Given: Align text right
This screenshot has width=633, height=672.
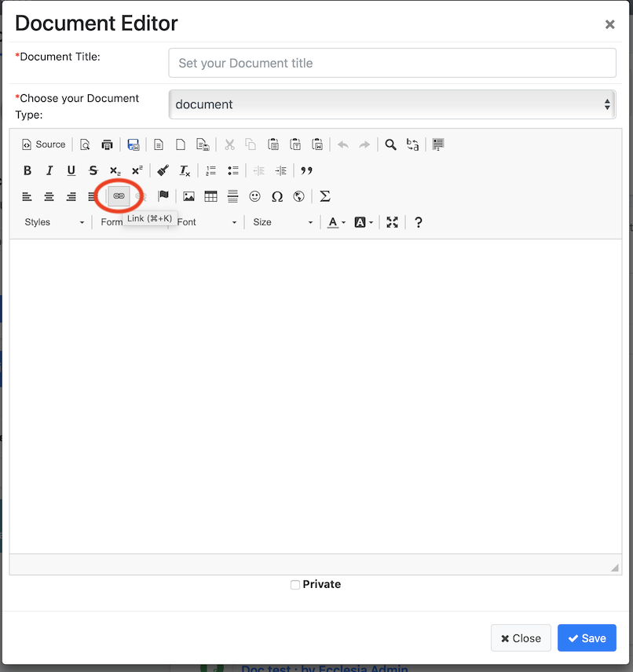Looking at the screenshot, I should [x=71, y=196].
